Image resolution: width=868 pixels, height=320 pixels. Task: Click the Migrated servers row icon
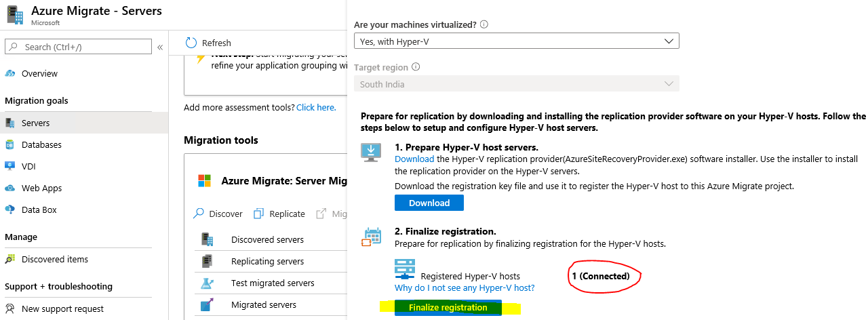click(x=208, y=304)
